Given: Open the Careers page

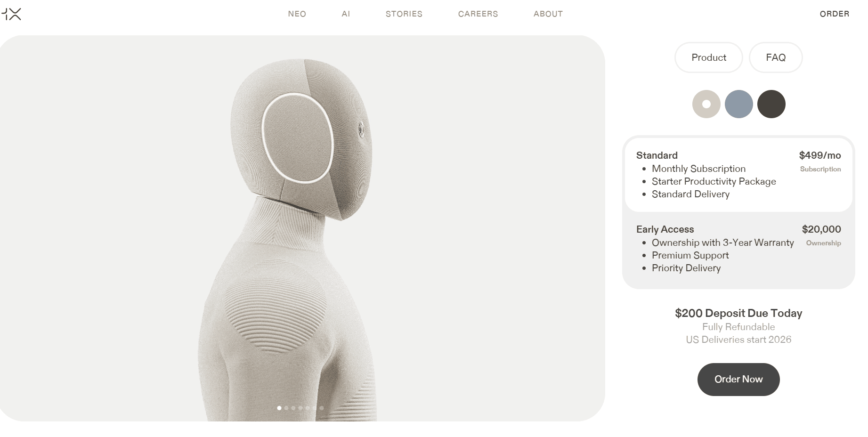Looking at the screenshot, I should point(478,14).
